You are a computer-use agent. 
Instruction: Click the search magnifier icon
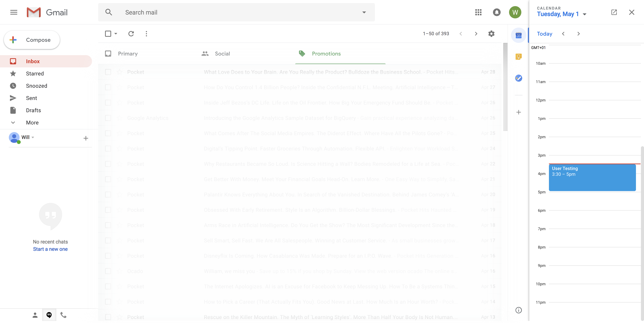(x=108, y=12)
